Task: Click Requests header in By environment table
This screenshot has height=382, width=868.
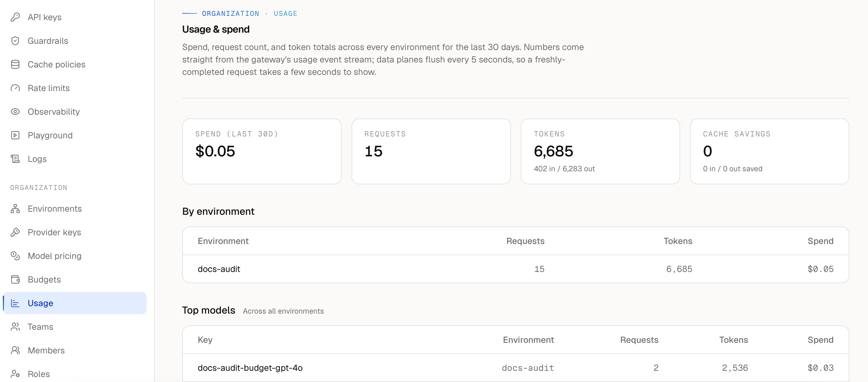Action: [525, 241]
